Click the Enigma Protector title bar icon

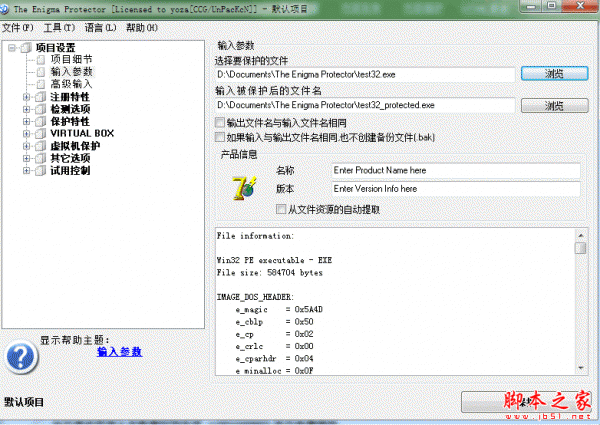coord(4,9)
